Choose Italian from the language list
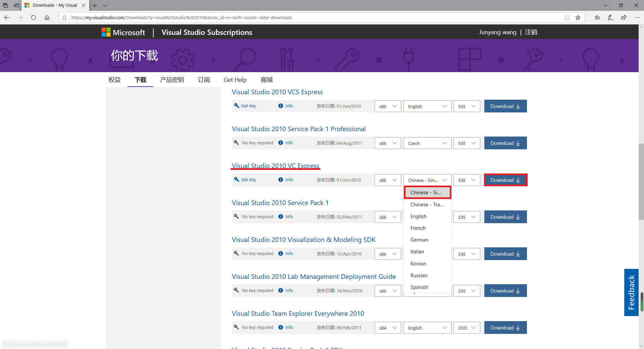Viewport: 644px width, 349px height. pos(427,252)
